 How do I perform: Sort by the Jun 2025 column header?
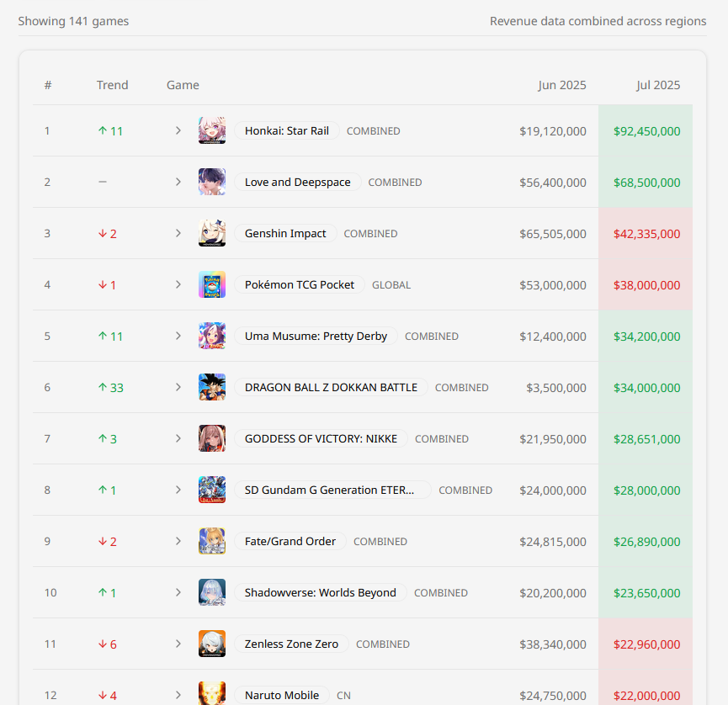click(562, 85)
